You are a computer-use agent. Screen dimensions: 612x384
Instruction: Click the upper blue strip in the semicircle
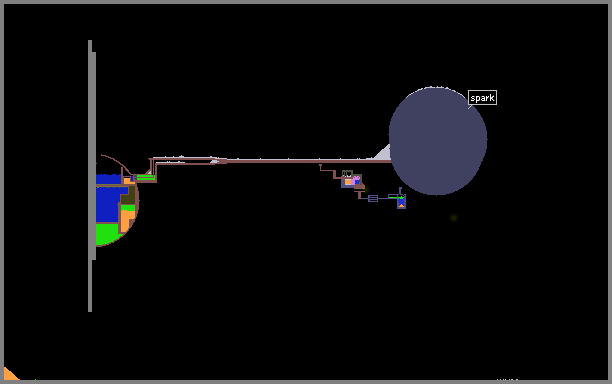click(109, 179)
